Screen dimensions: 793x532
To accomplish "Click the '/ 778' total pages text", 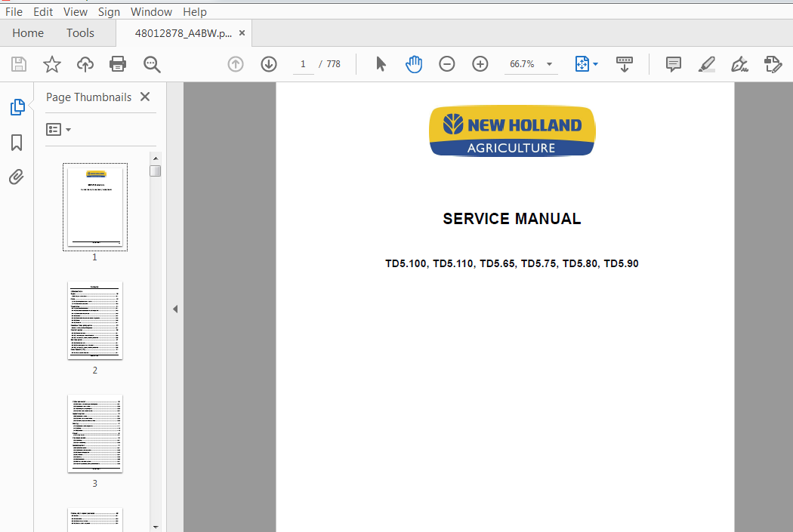I will pyautogui.click(x=330, y=64).
